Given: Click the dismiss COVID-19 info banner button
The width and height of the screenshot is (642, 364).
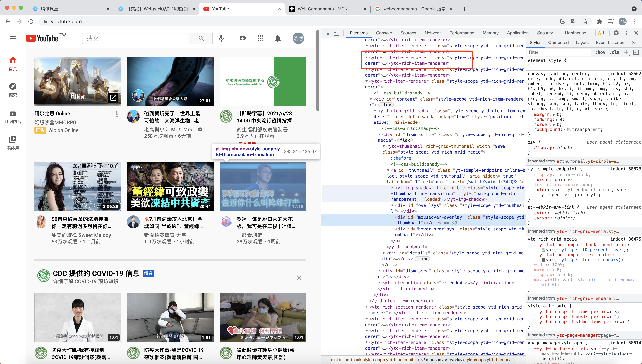Looking at the screenshot, I should [299, 278].
